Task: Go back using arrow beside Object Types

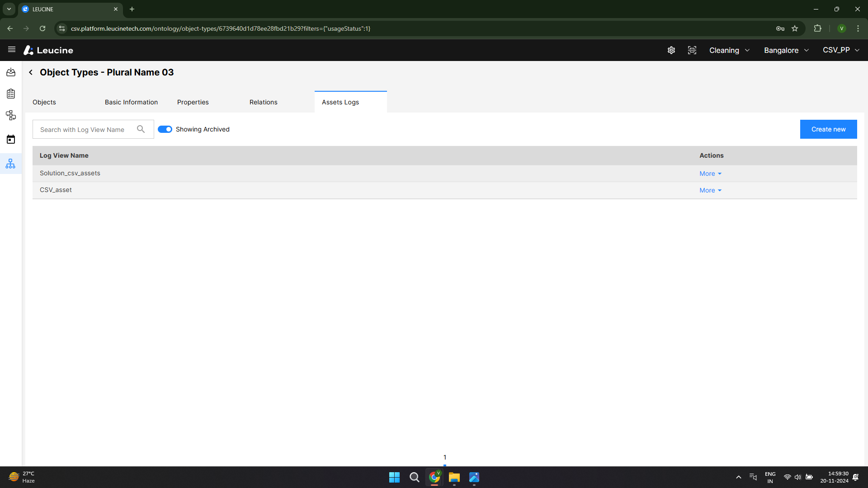Action: pos(31,72)
